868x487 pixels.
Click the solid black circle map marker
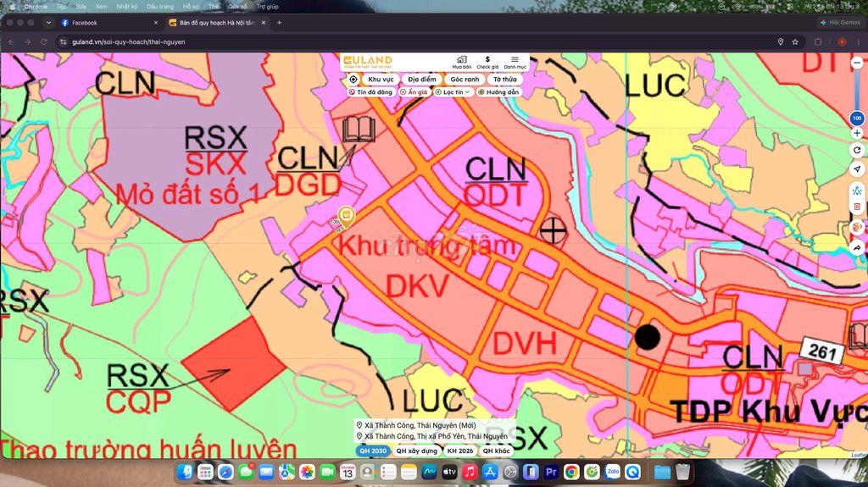point(647,337)
